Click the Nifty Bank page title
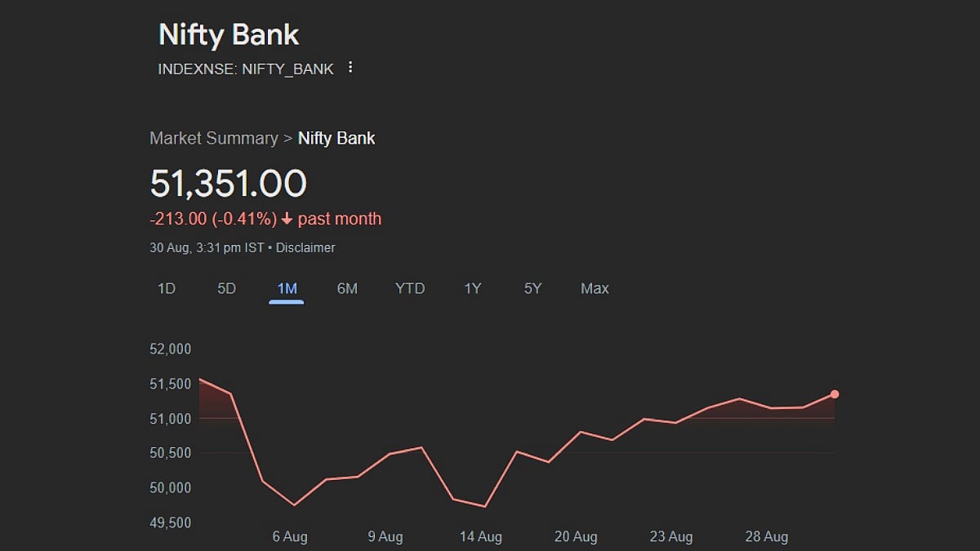Image resolution: width=980 pixels, height=551 pixels. pos(229,35)
